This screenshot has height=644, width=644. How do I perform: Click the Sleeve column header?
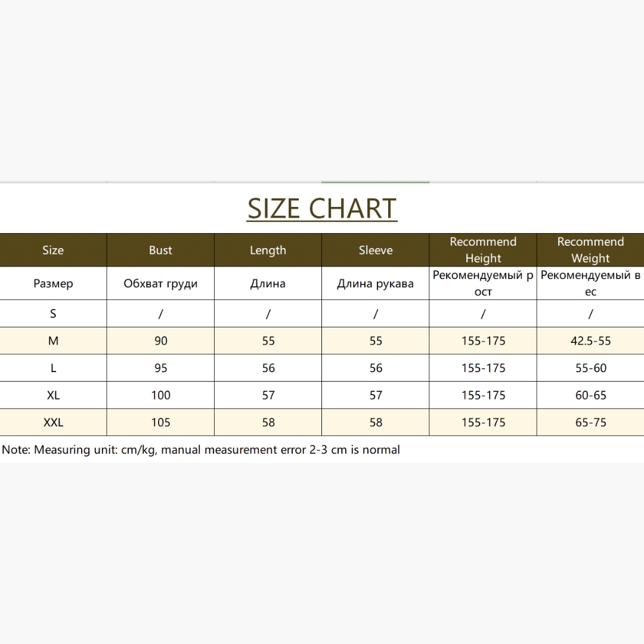[376, 250]
